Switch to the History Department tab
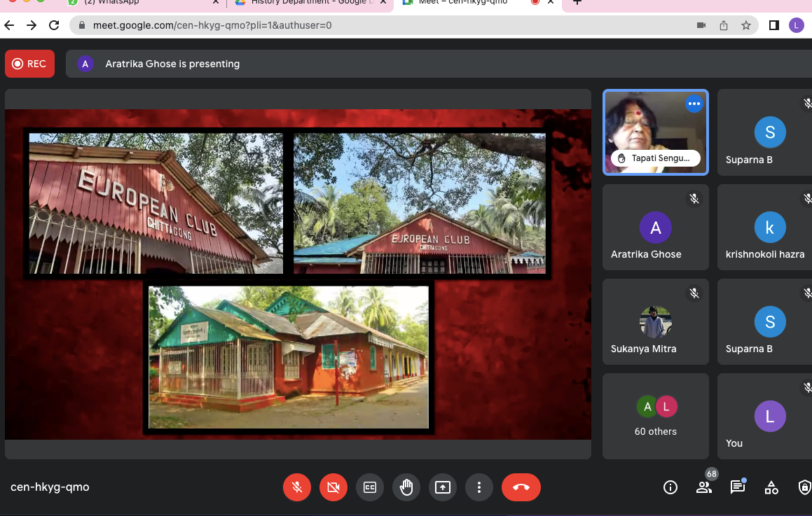The image size is (812, 516). click(x=308, y=3)
